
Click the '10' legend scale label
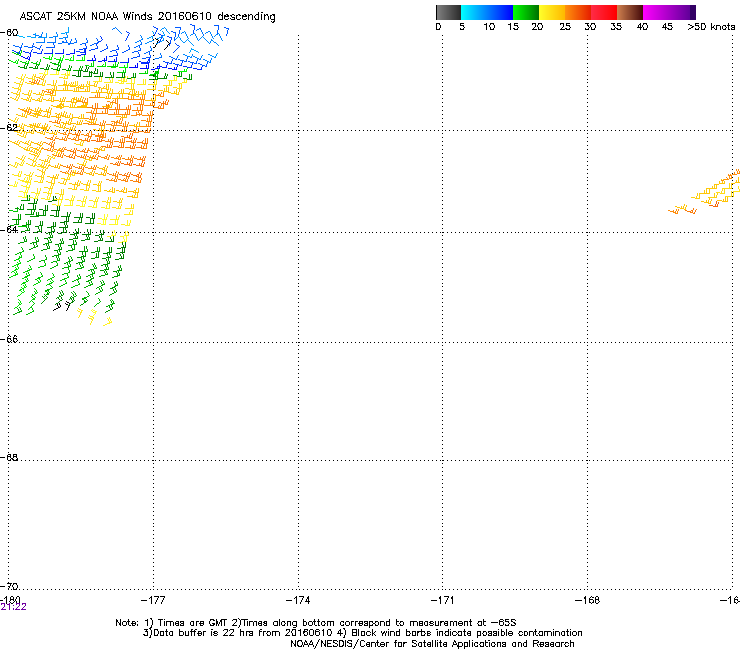[489, 27]
